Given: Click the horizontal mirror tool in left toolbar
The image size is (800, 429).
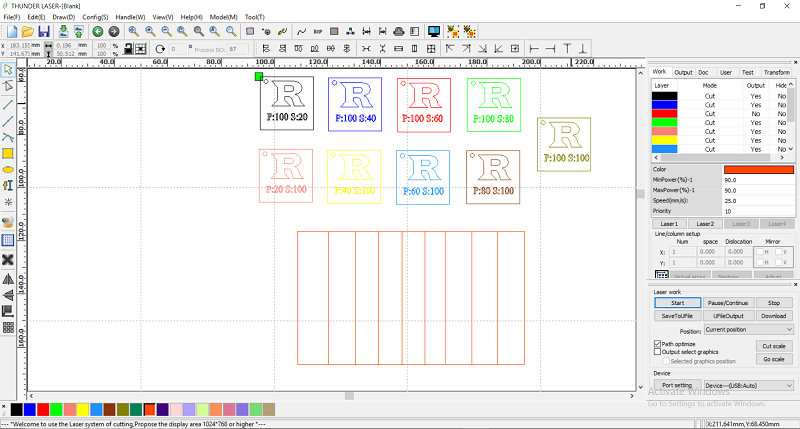Looking at the screenshot, I should (x=8, y=279).
